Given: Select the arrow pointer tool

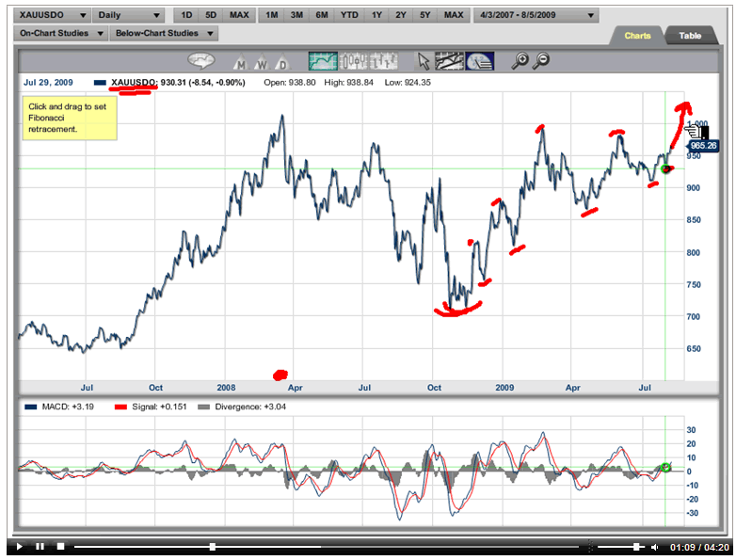Looking at the screenshot, I should (x=424, y=62).
